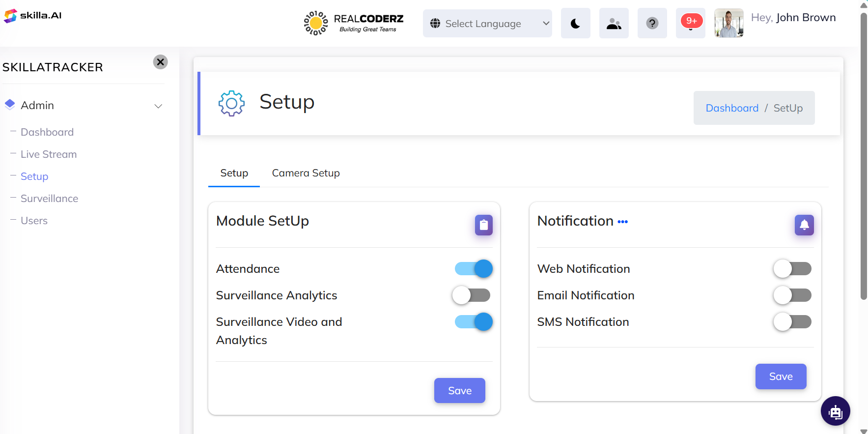Screen dimensions: 868x434
Task: Click the Notification bell icon
Action: pyautogui.click(x=804, y=225)
